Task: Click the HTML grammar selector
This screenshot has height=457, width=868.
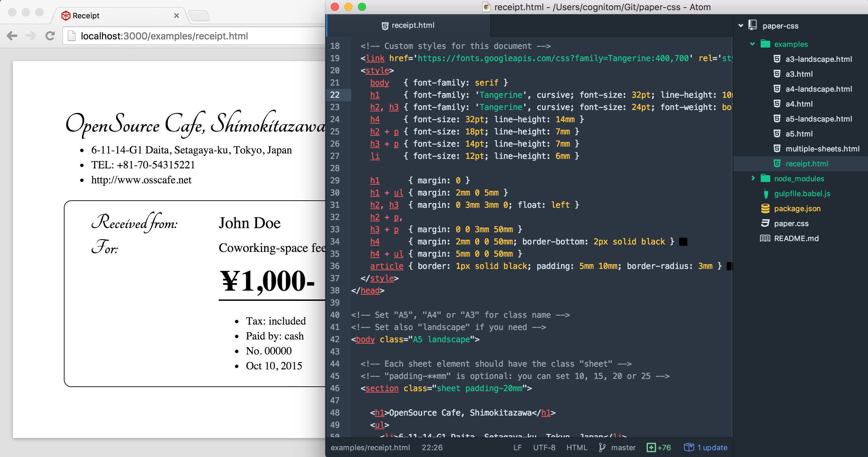Action: [577, 447]
